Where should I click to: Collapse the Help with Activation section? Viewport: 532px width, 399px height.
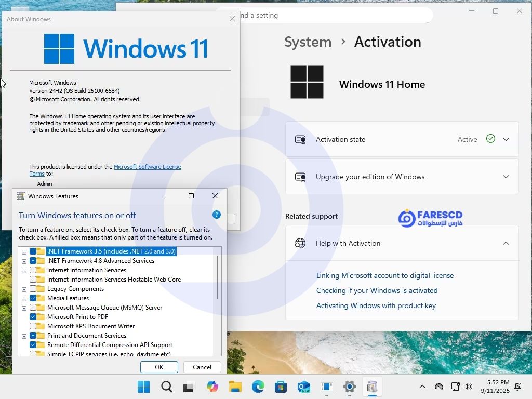point(506,243)
